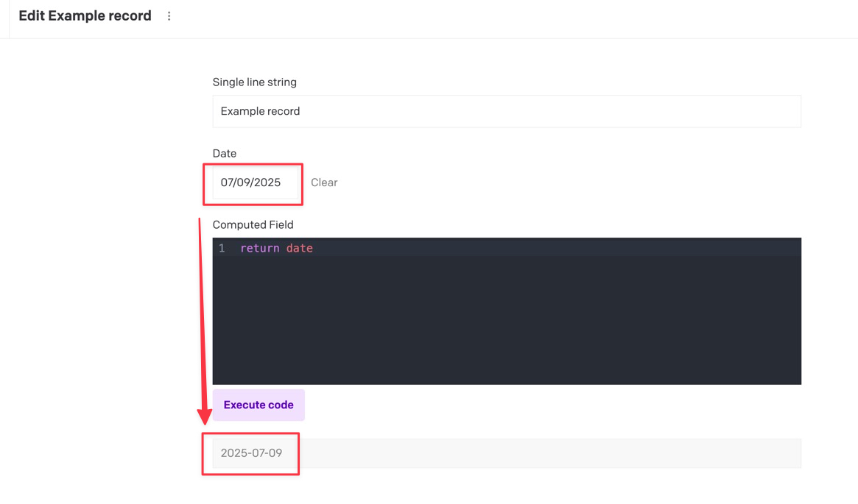
Task: Click the 'return date' code line
Action: coord(276,248)
